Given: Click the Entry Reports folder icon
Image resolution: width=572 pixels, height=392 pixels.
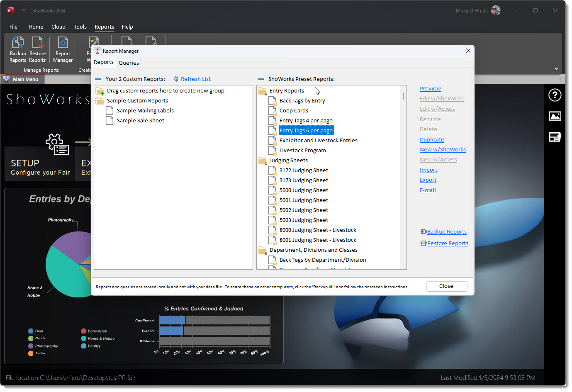Looking at the screenshot, I should point(262,91).
